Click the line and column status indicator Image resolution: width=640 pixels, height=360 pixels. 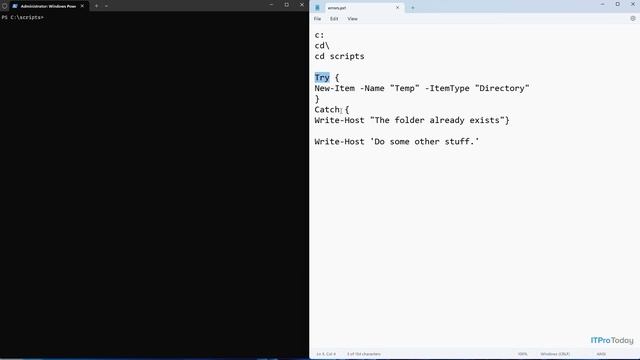pos(326,354)
